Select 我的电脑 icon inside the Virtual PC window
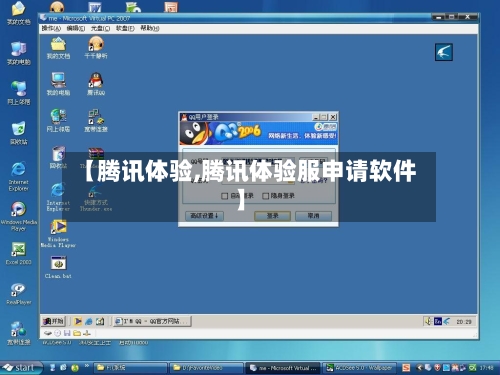The width and height of the screenshot is (500, 375). tap(58, 81)
